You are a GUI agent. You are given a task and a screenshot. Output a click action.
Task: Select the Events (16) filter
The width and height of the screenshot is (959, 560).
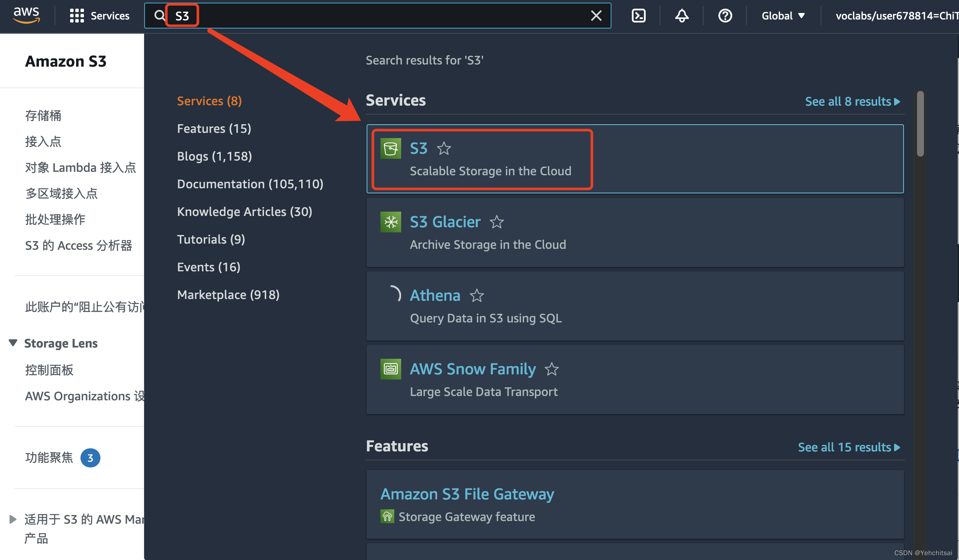(x=209, y=267)
